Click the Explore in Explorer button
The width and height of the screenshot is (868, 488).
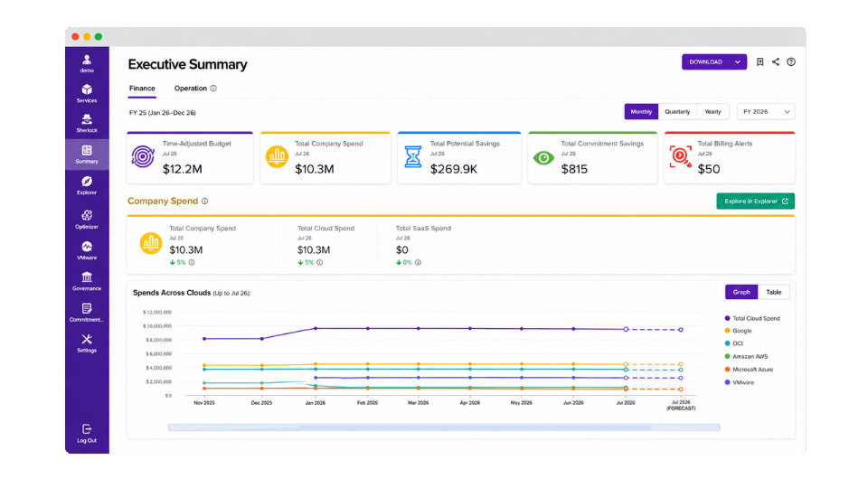click(x=756, y=202)
